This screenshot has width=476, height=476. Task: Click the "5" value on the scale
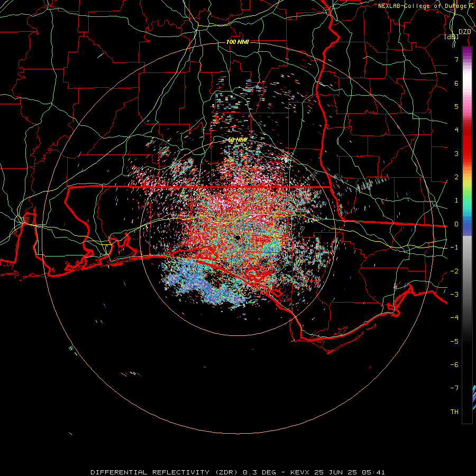pyautogui.click(x=456, y=106)
